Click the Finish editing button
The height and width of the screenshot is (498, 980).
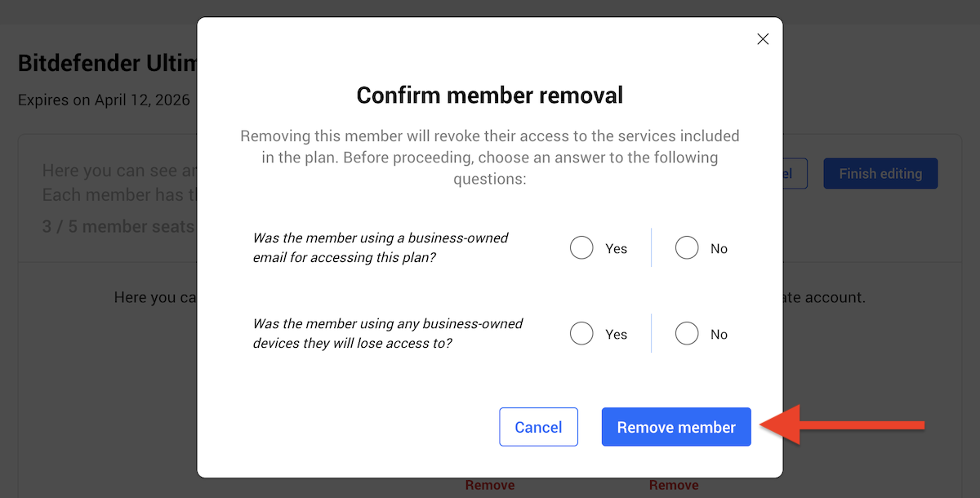coord(880,173)
